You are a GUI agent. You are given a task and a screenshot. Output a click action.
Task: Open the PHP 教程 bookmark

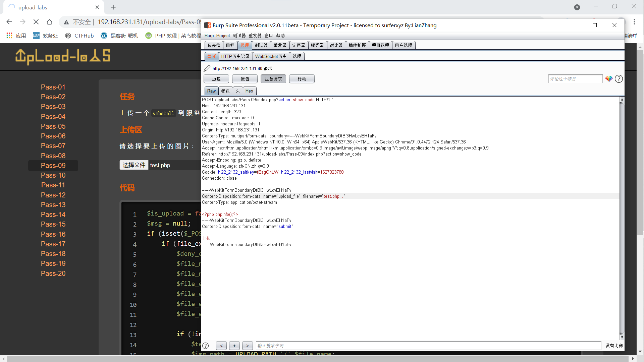click(173, 36)
